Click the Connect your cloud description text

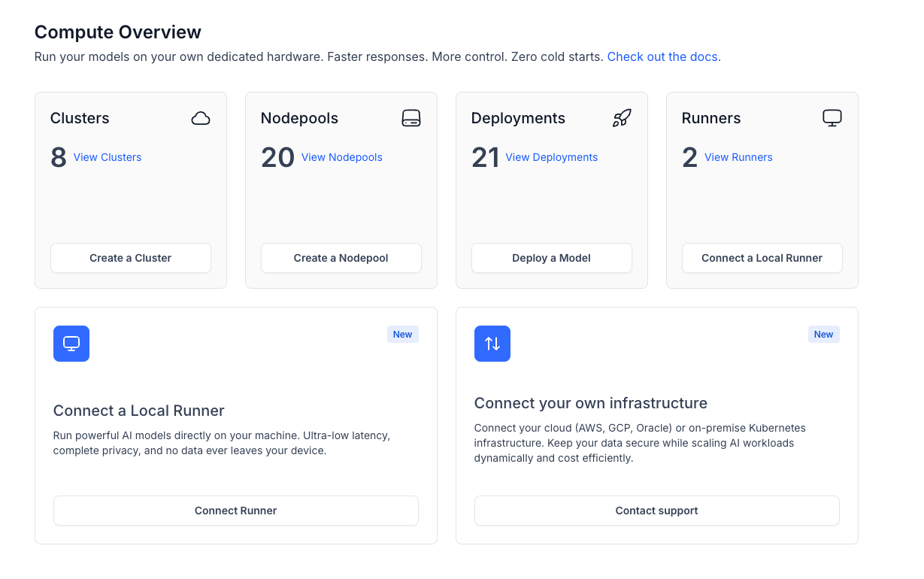pos(640,443)
